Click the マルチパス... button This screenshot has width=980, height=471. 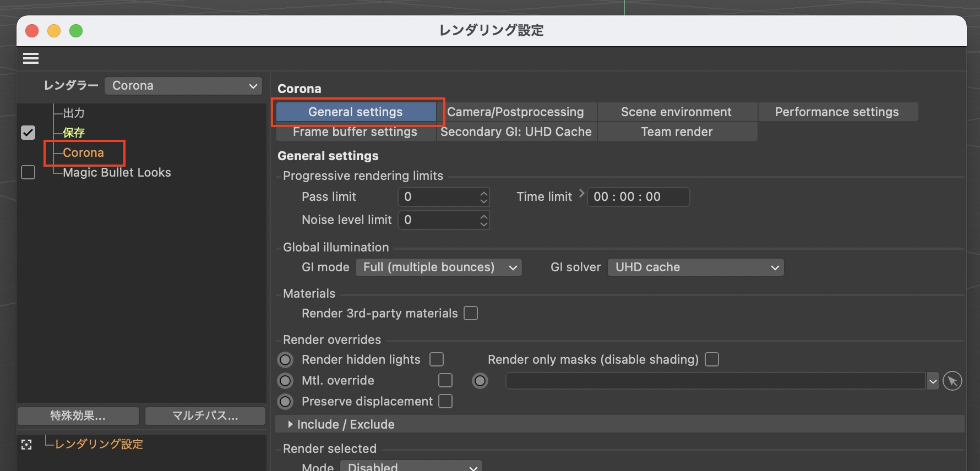[205, 416]
